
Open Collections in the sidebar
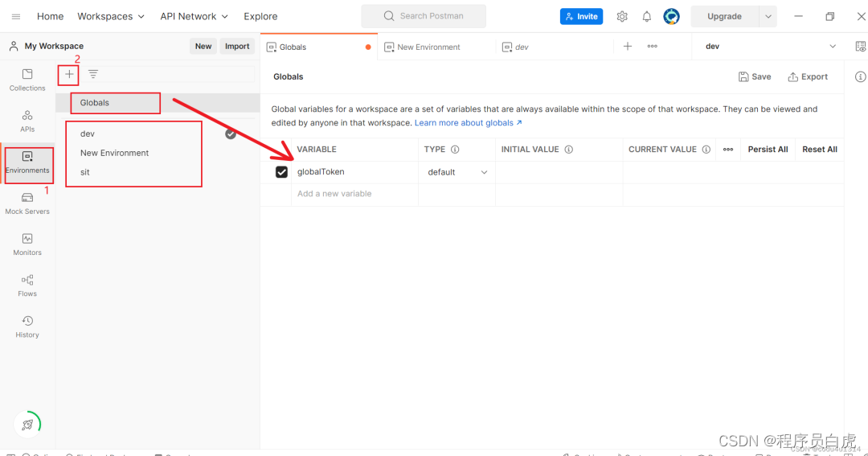27,80
